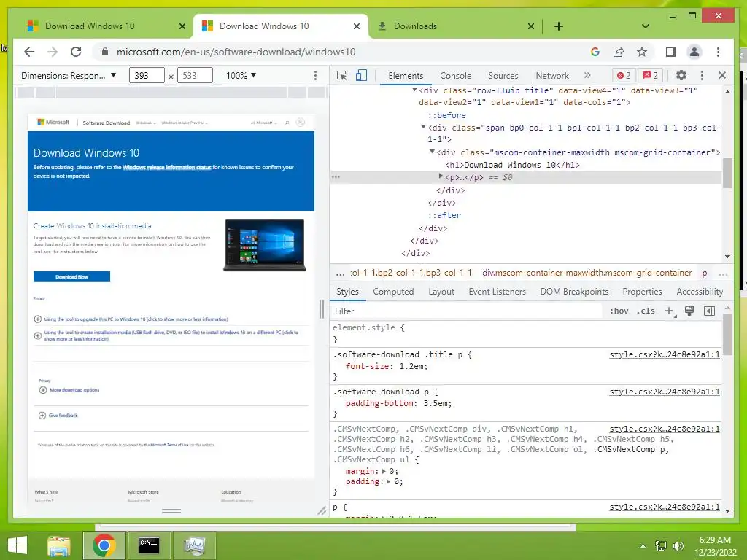Add new style rule plus icon
The width and height of the screenshot is (747, 560).
point(670,311)
